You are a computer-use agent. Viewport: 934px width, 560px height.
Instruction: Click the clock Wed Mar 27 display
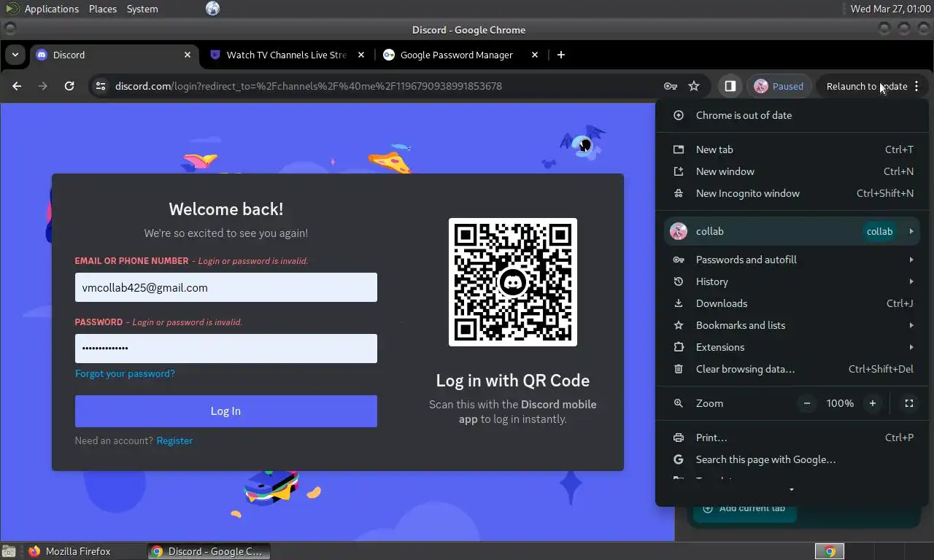889,9
